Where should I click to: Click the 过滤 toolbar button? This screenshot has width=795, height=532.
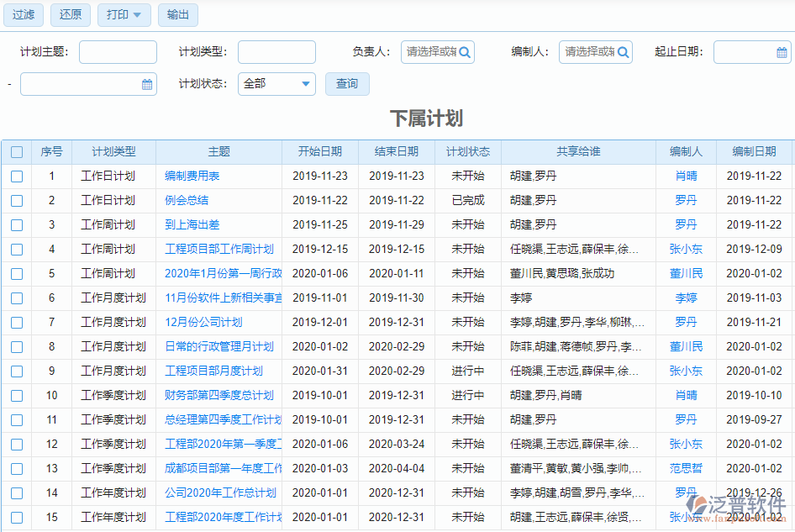(x=23, y=14)
